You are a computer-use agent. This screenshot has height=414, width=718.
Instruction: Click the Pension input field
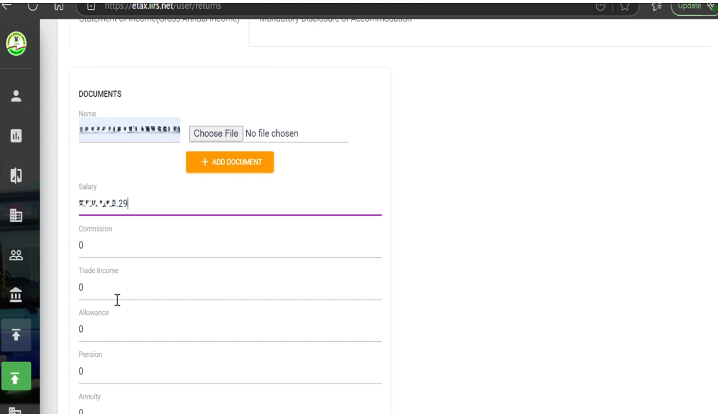pyautogui.click(x=230, y=371)
